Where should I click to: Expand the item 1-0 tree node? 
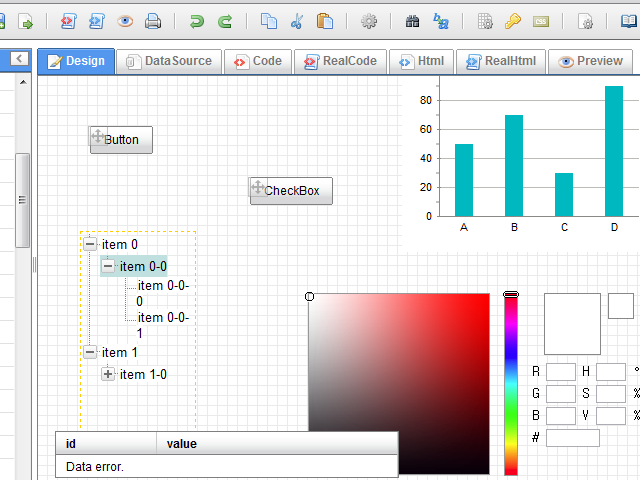pos(108,374)
